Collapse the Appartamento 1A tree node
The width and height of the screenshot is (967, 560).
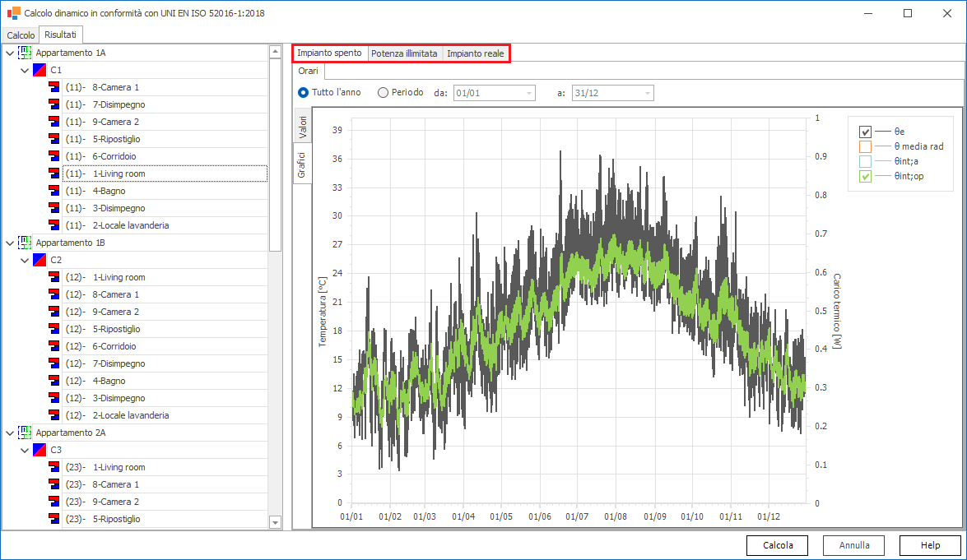[x=10, y=53]
